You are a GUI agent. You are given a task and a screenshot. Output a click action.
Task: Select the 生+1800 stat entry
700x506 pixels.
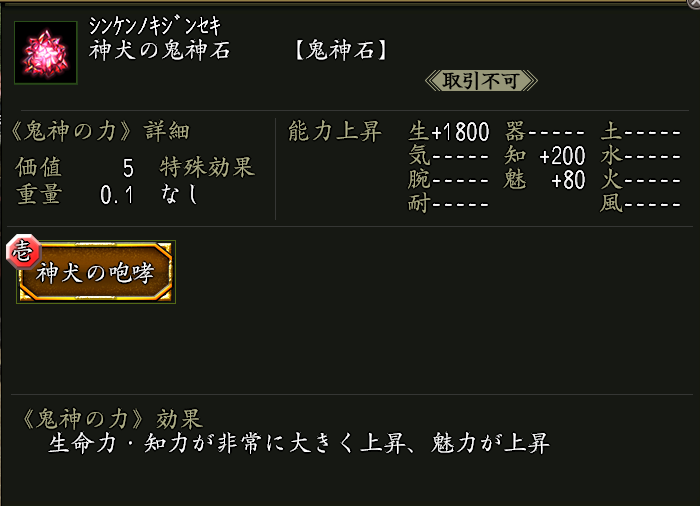(449, 131)
